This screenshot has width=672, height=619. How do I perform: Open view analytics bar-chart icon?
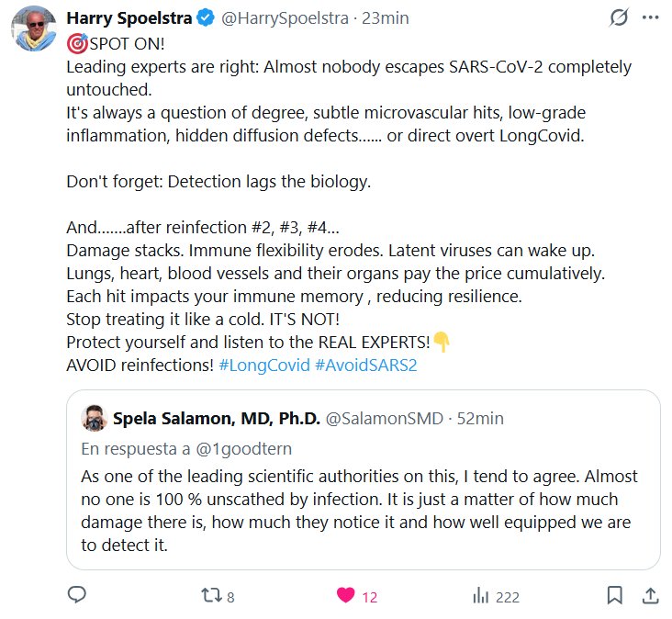tap(479, 596)
